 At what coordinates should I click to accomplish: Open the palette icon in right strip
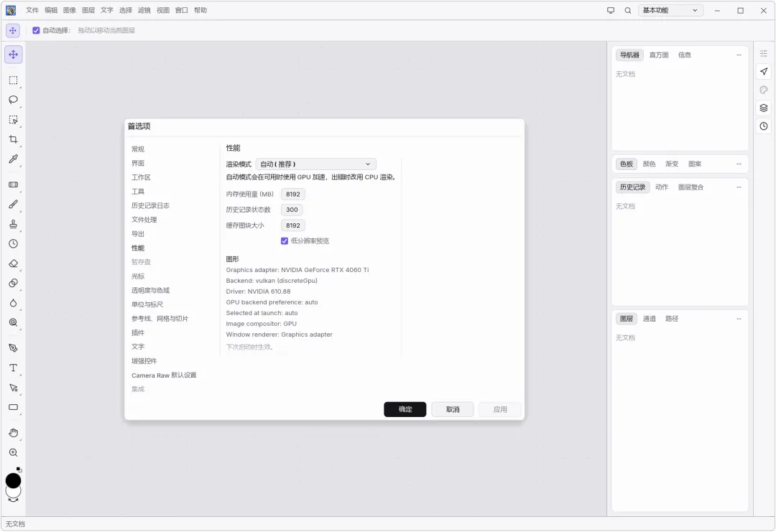coord(764,90)
